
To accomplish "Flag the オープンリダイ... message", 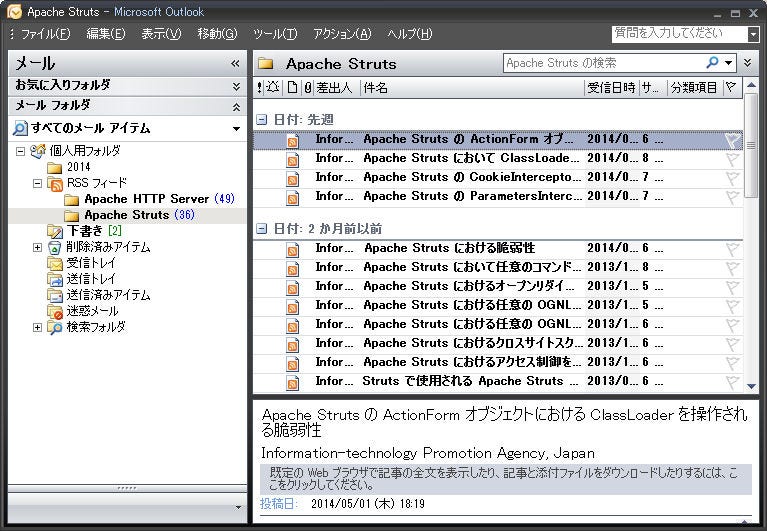I will coord(732,288).
